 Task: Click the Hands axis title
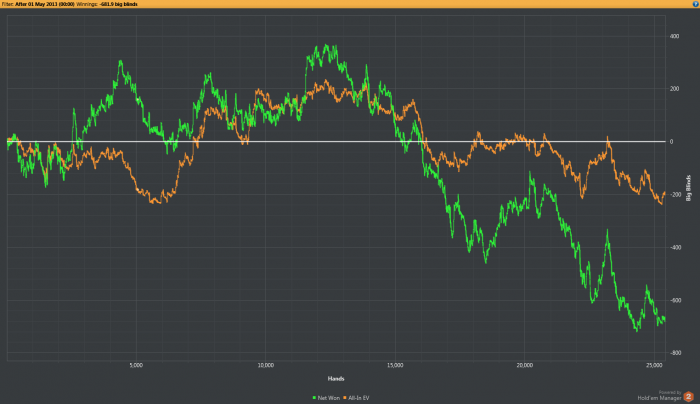(336, 379)
